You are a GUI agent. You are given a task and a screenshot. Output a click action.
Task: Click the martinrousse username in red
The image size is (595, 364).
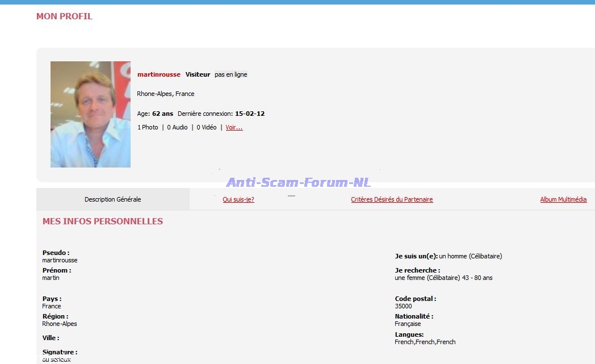coord(159,74)
